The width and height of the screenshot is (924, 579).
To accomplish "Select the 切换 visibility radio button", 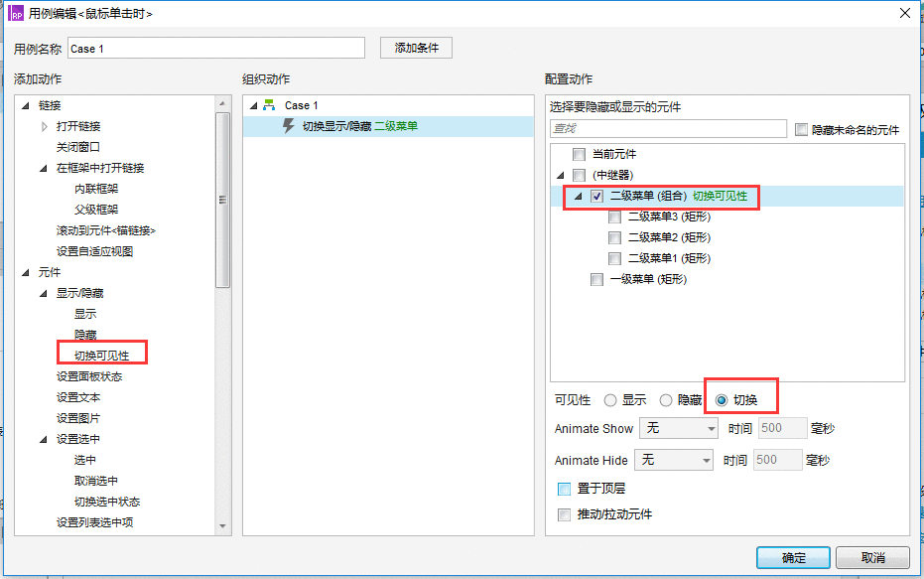I will (x=722, y=400).
